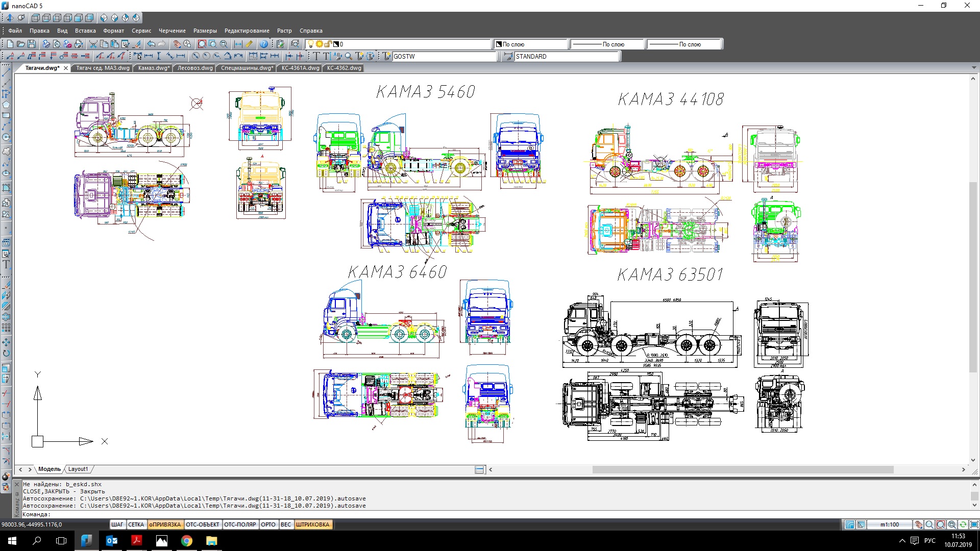This screenshot has height=551, width=980.
Task: Toggle ШАГ snap step mode
Action: [x=117, y=524]
